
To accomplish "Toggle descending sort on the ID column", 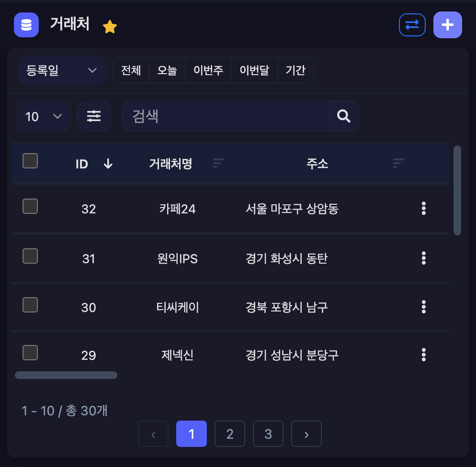I will (108, 164).
